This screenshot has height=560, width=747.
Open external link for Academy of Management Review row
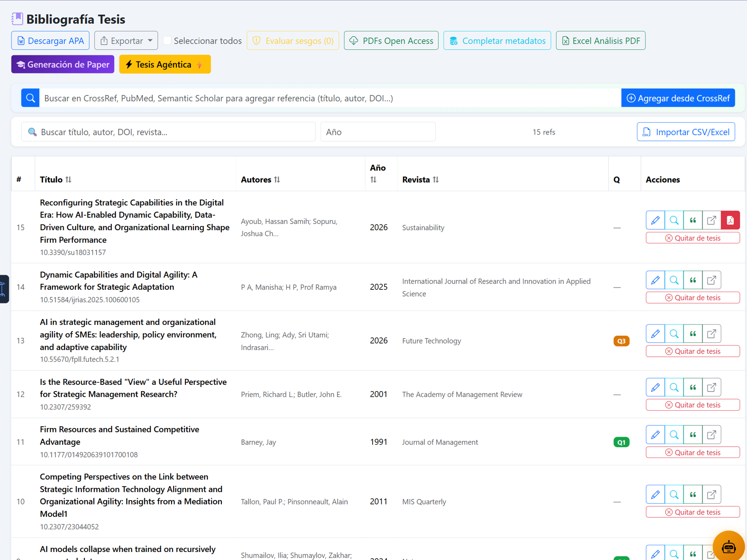711,387
